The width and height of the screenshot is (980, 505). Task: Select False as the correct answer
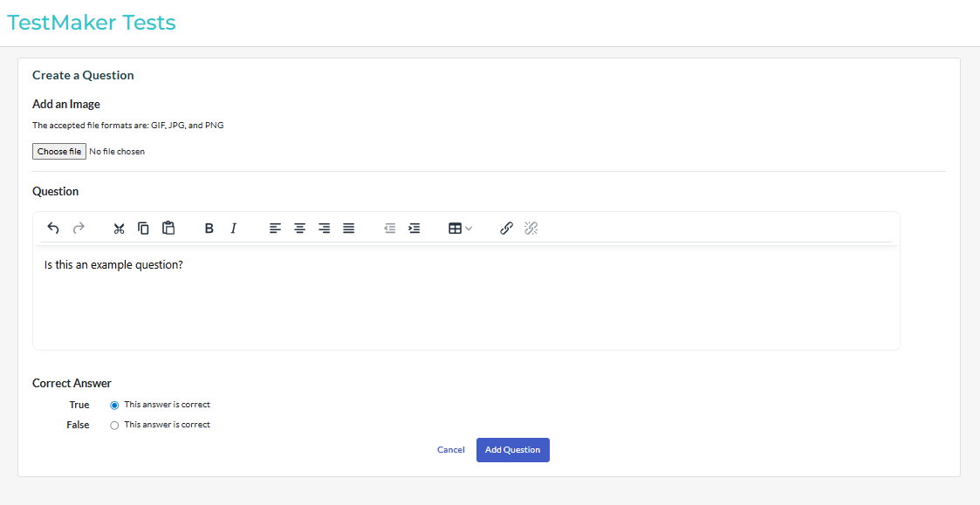[x=114, y=425]
